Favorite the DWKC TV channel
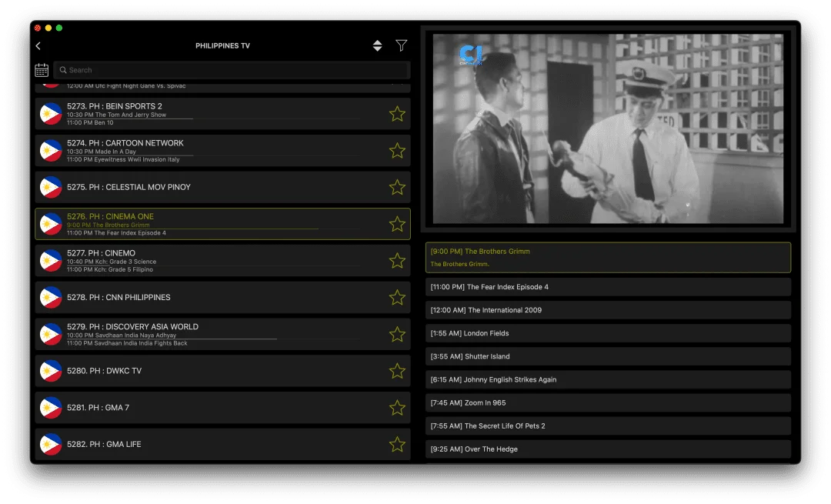Screen dimensions: 831x504 (397, 371)
